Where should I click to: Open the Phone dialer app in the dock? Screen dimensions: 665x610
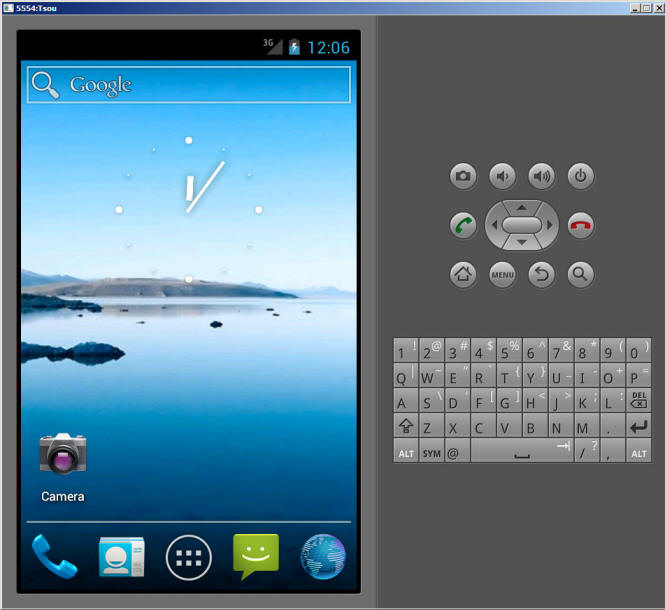click(x=54, y=556)
